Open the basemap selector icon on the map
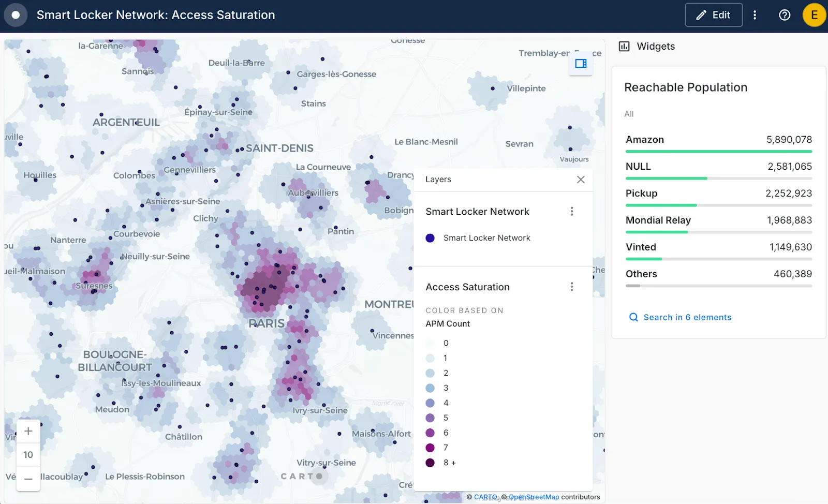828x504 pixels. click(581, 63)
